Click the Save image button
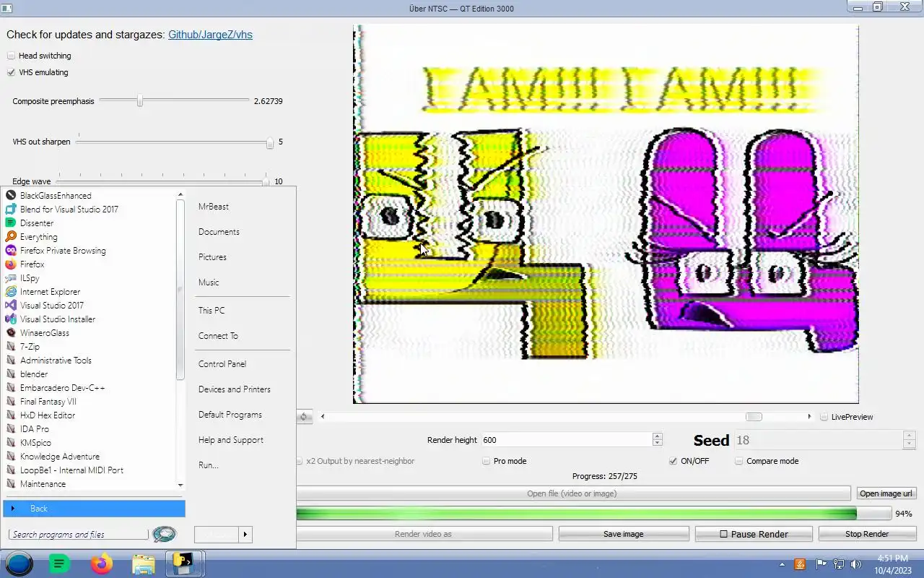 click(624, 534)
